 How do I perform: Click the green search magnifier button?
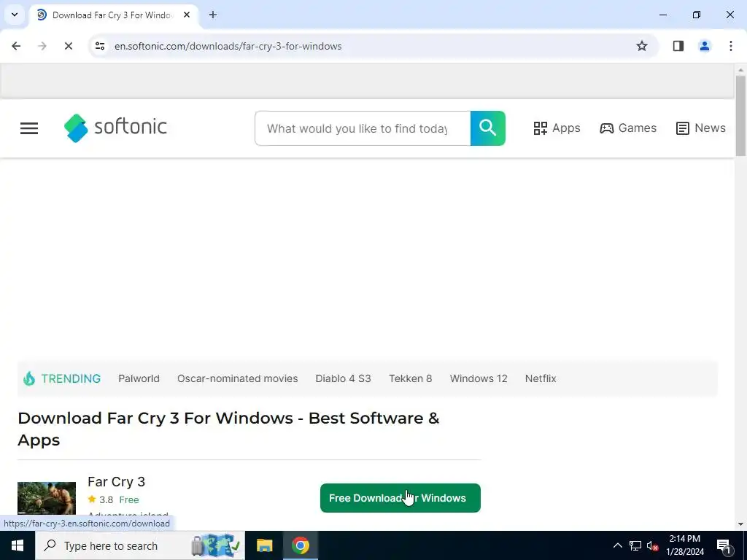click(487, 128)
